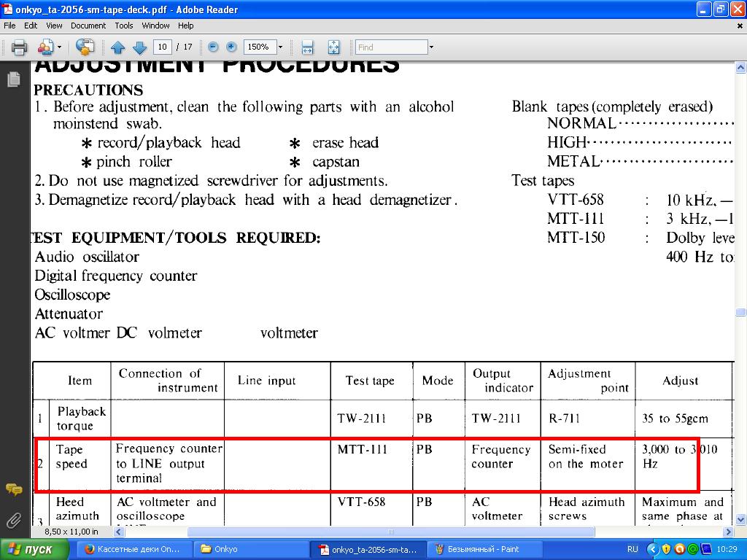This screenshot has width=747, height=560.
Task: Click the пуск Start button
Action: (x=35, y=549)
